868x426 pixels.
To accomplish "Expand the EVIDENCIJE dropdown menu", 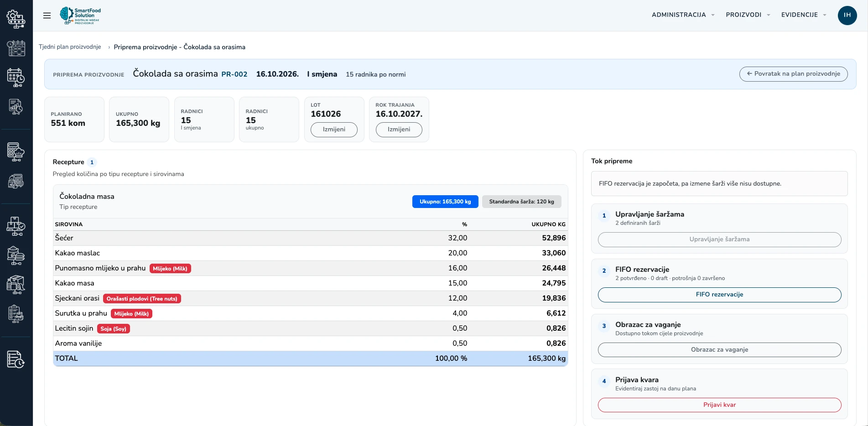I will [804, 15].
